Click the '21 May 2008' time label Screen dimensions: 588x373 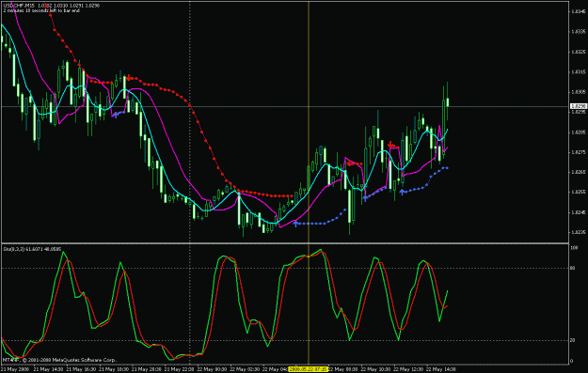point(15,369)
